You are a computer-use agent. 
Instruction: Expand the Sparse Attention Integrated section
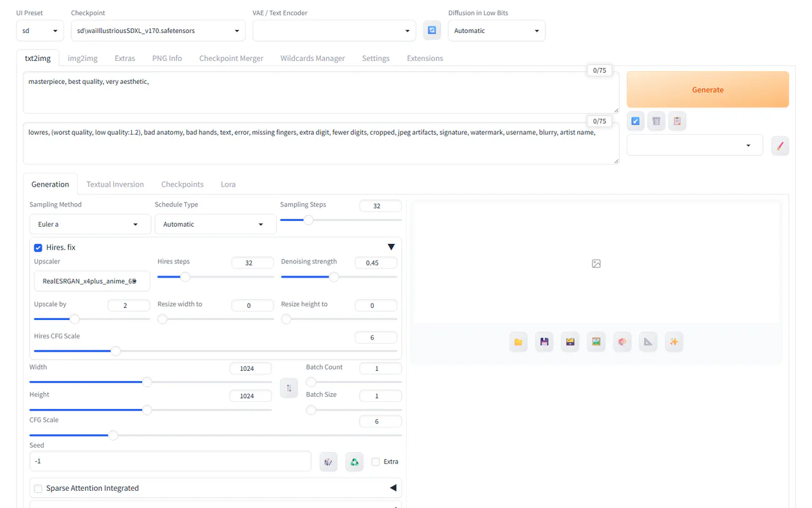[x=393, y=488]
